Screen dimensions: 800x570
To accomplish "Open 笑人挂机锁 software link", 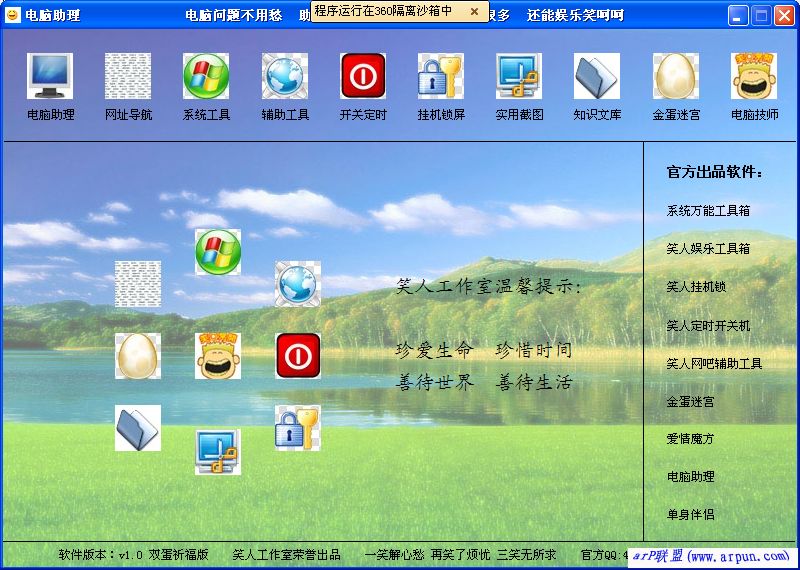I will pos(696,287).
